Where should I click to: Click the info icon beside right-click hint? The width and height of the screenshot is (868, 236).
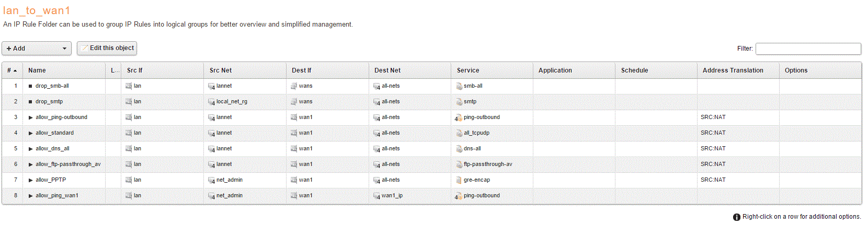click(x=737, y=217)
